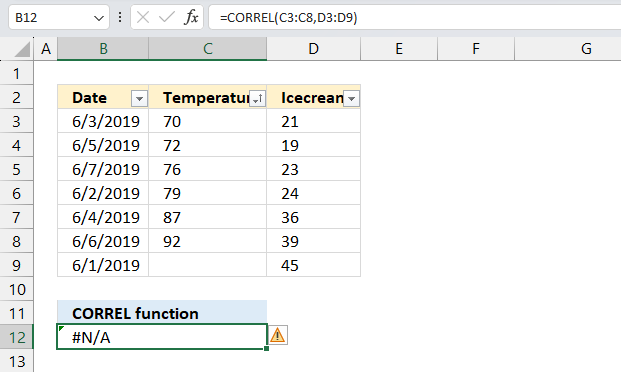
Task: Click the formula bar options dots handle
Action: pos(120,17)
